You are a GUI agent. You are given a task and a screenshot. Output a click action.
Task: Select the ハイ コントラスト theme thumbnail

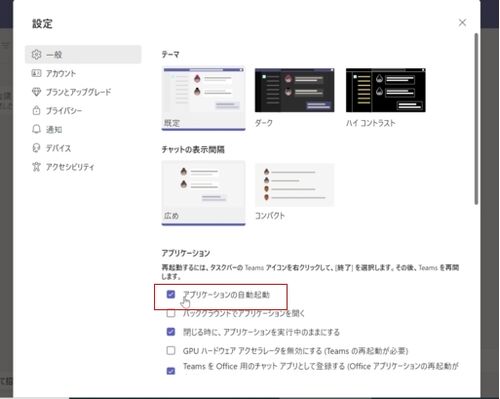click(x=386, y=90)
